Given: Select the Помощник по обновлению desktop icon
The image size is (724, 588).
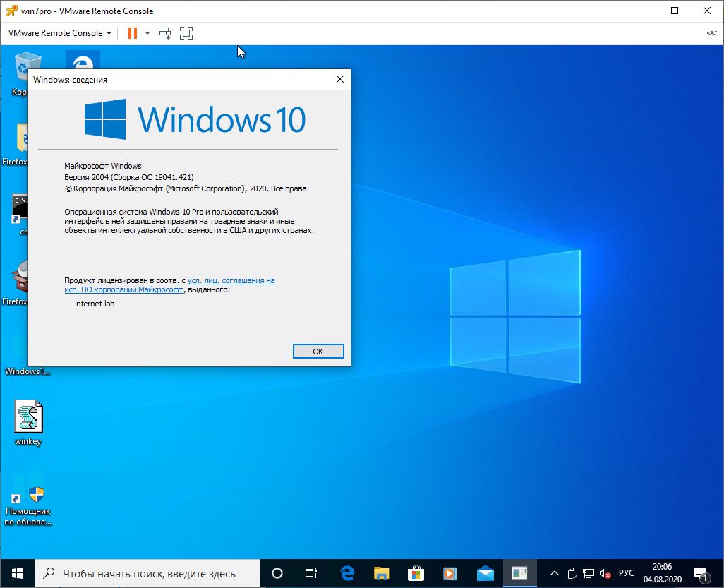Looking at the screenshot, I should (x=28, y=502).
